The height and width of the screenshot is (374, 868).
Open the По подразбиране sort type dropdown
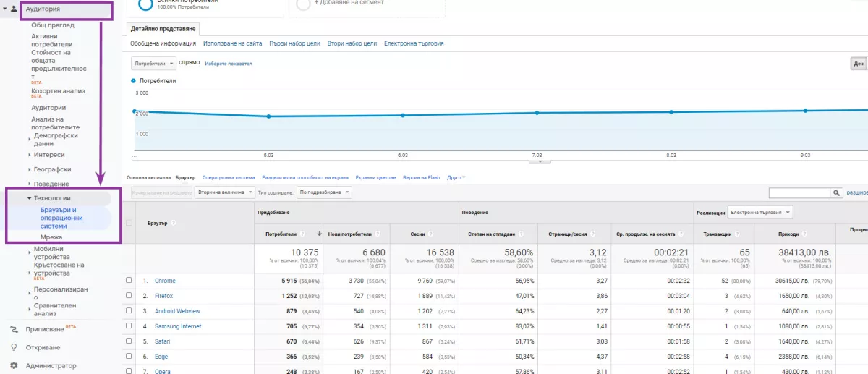324,192
